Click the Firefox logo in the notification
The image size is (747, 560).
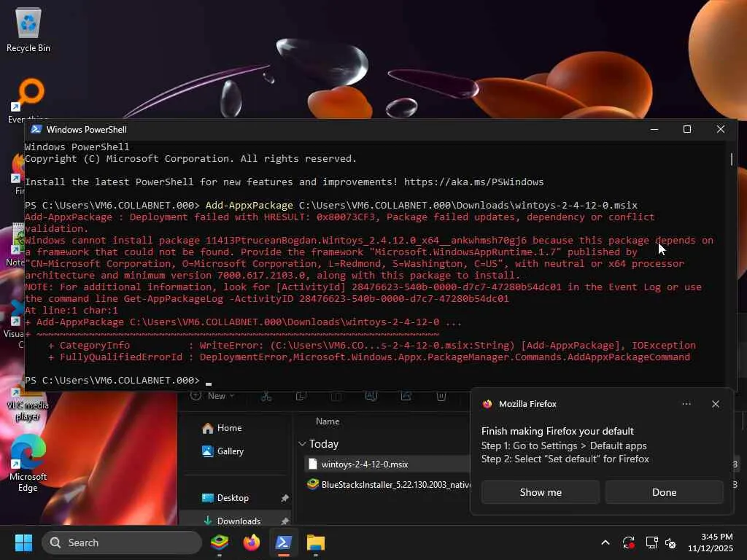point(487,404)
